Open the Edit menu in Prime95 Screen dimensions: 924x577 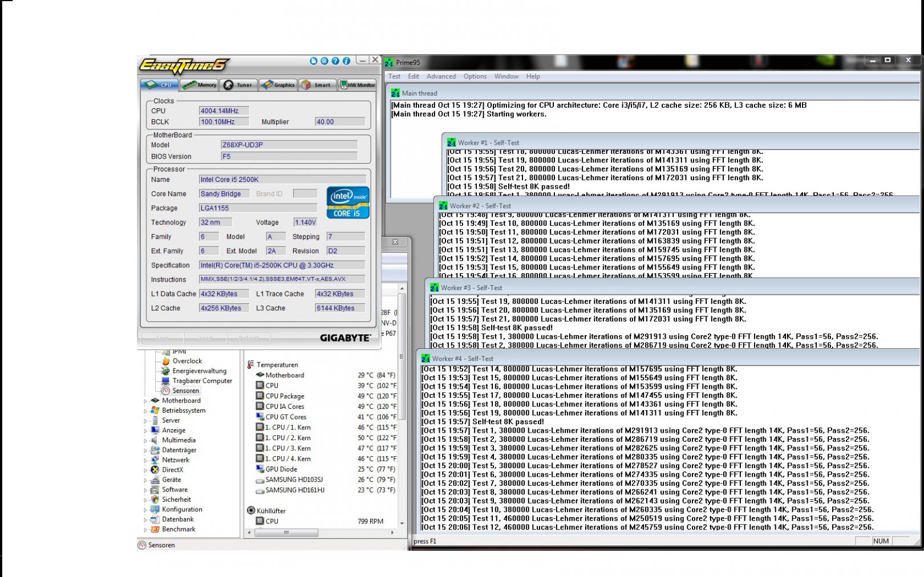point(414,76)
